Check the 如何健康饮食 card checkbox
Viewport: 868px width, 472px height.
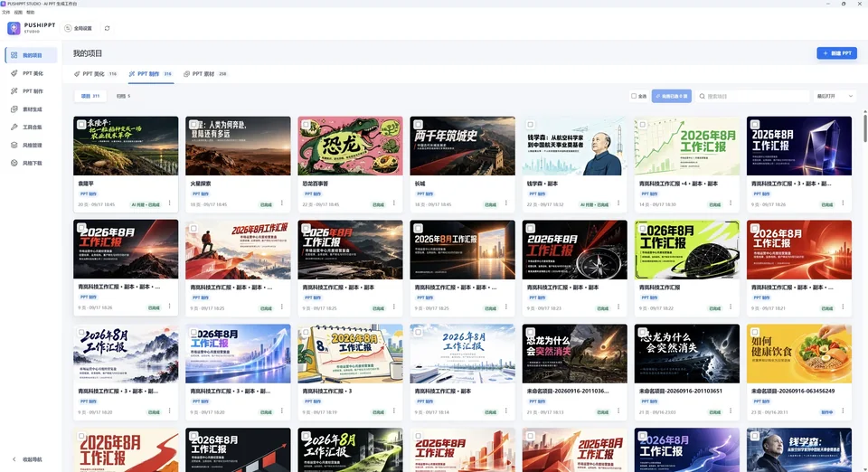[x=755, y=332]
